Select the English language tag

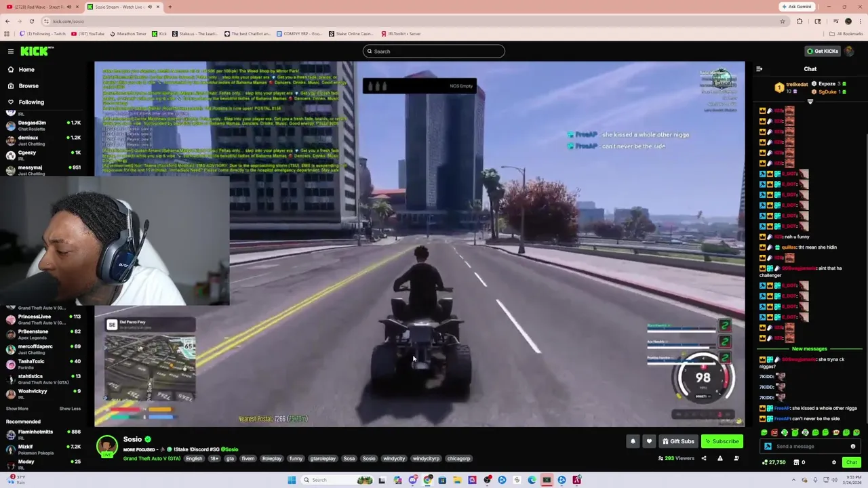pyautogui.click(x=194, y=459)
